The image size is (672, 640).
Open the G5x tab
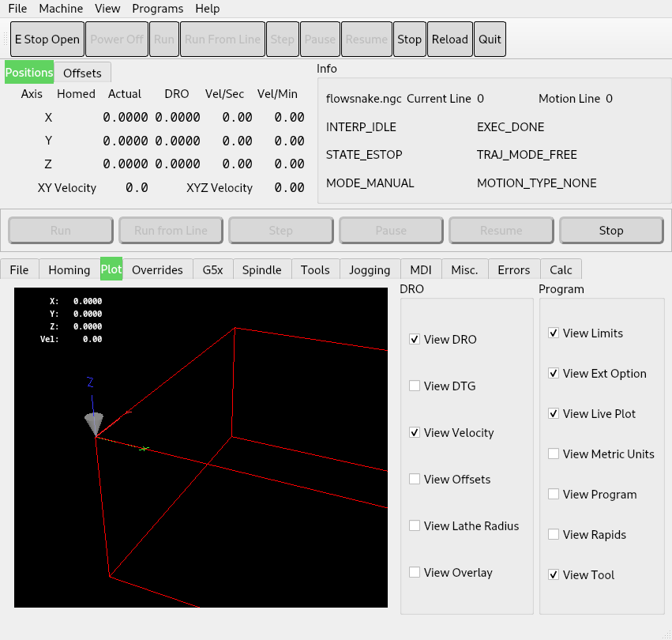click(213, 269)
